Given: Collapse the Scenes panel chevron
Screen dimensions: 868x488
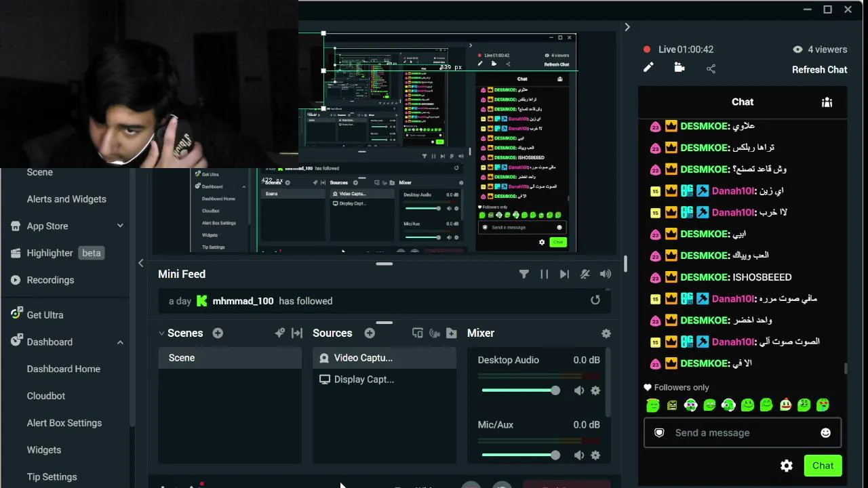Looking at the screenshot, I should 161,333.
